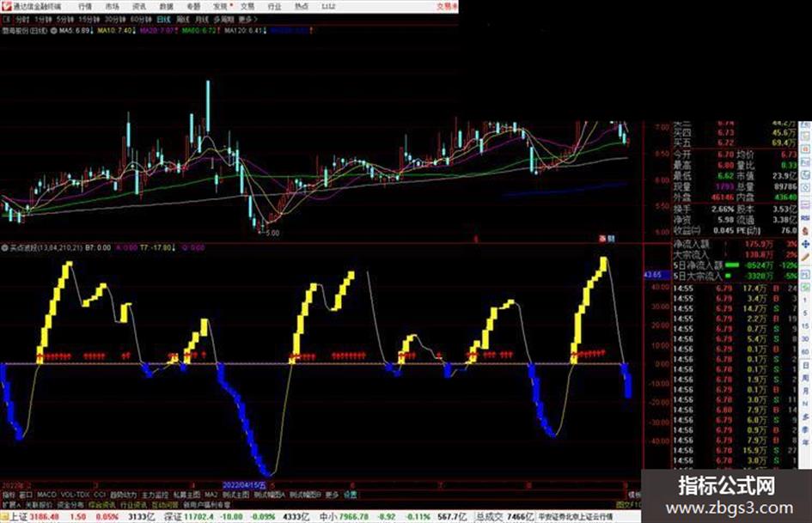Select the 多周期 view tab
The width and height of the screenshot is (812, 523).
tap(223, 19)
